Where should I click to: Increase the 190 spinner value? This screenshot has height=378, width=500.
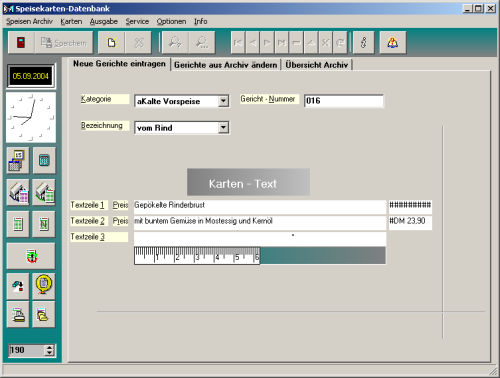click(50, 347)
